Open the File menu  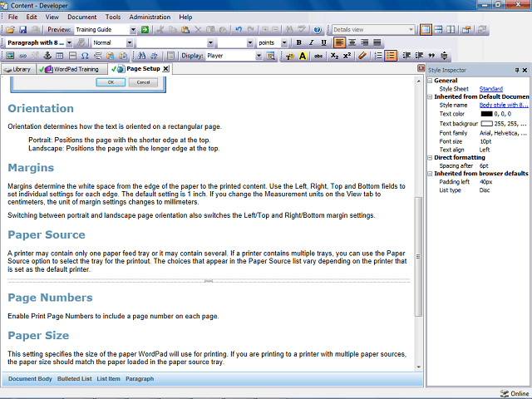click(x=13, y=17)
